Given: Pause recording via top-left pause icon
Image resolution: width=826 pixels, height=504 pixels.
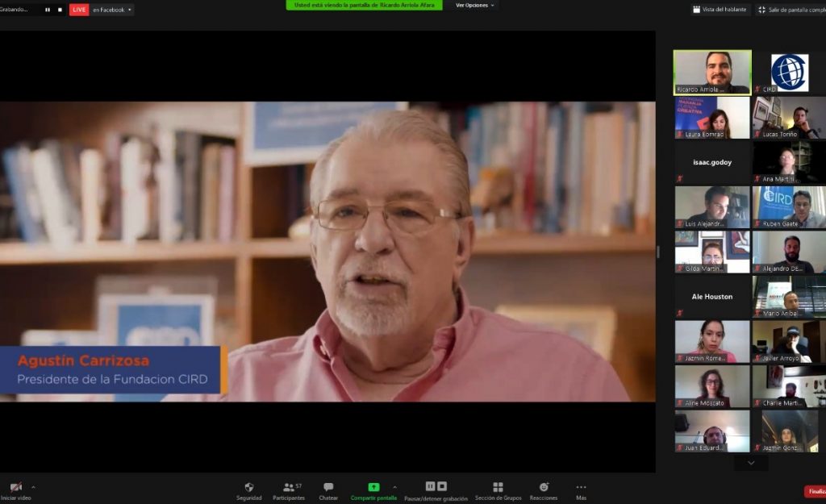Looking at the screenshot, I should pos(48,10).
